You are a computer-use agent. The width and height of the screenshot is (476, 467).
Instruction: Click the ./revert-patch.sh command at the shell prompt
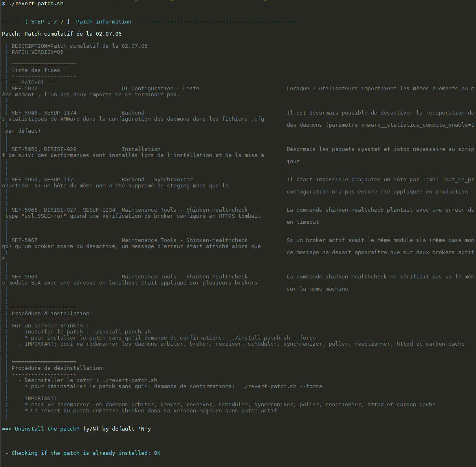(36, 4)
